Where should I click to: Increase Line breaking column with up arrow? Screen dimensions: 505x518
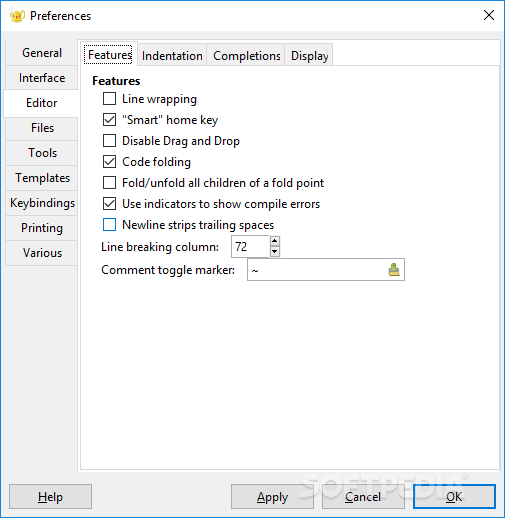[274, 241]
